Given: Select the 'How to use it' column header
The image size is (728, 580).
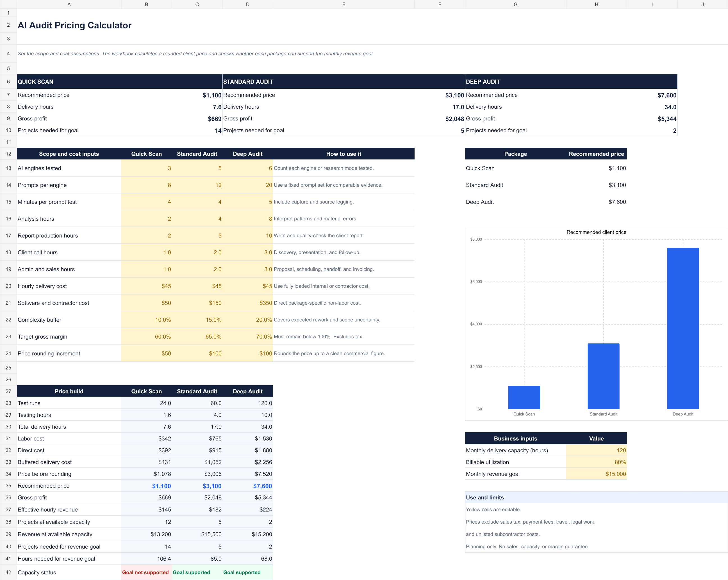Looking at the screenshot, I should point(343,154).
